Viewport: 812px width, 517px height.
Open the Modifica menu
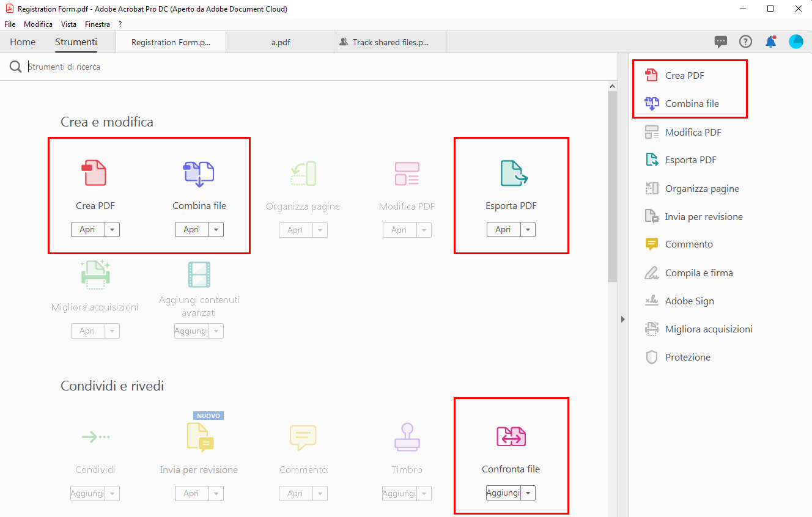(39, 24)
